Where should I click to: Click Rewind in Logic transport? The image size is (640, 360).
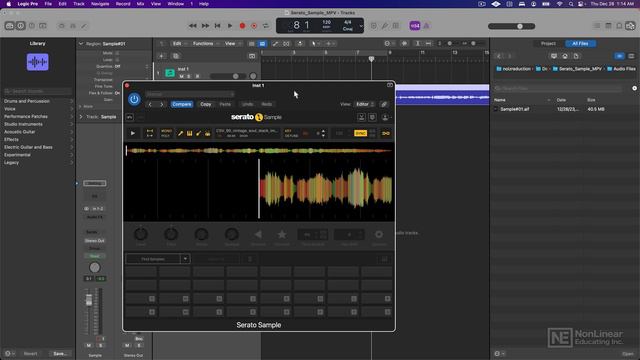click(193, 26)
